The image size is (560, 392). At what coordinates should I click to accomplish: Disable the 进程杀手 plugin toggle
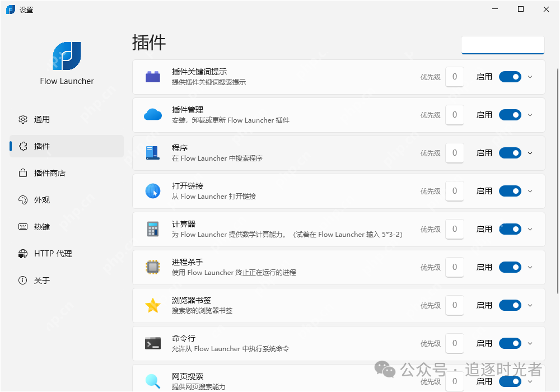[x=510, y=267]
